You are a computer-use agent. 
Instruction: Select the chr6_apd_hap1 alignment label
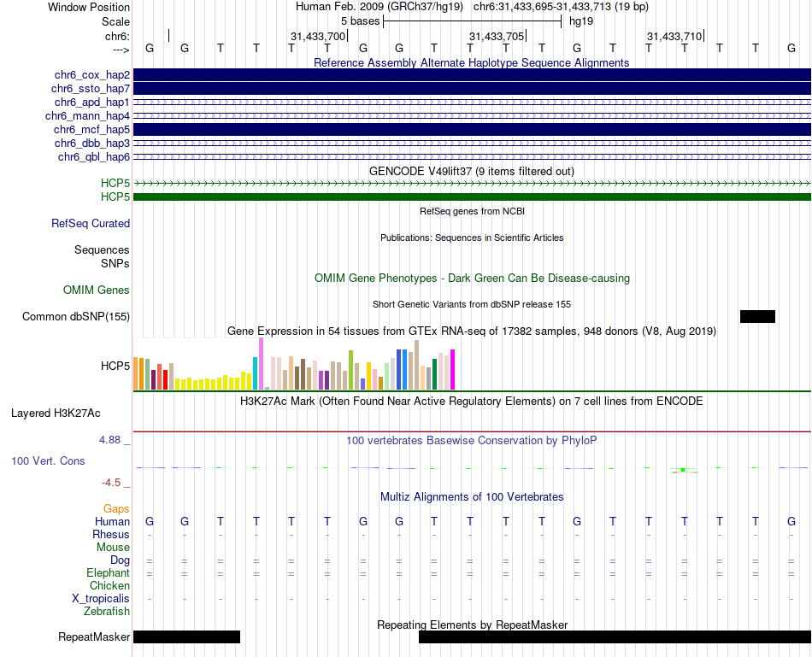[92, 102]
